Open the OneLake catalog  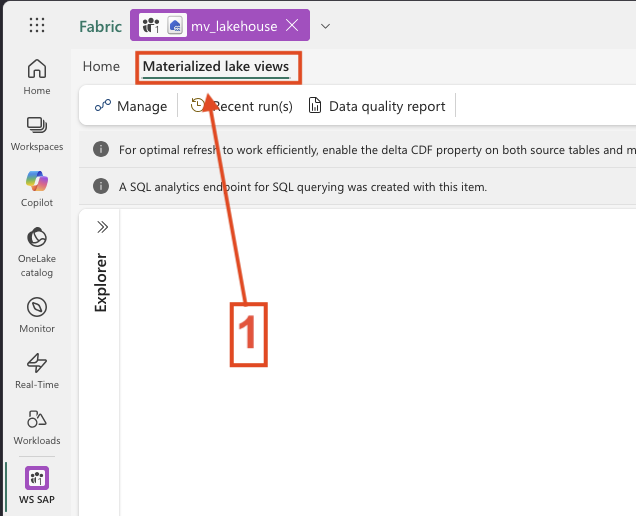tap(37, 249)
